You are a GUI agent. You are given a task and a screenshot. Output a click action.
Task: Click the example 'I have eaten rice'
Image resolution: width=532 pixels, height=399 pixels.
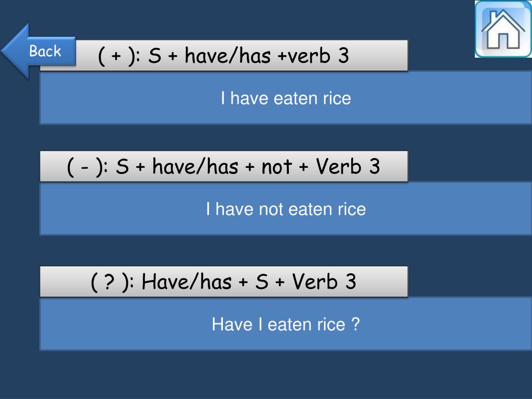tap(286, 98)
